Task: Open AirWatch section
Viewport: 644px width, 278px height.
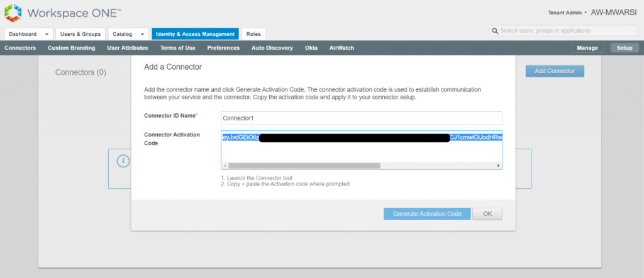Action: point(341,48)
